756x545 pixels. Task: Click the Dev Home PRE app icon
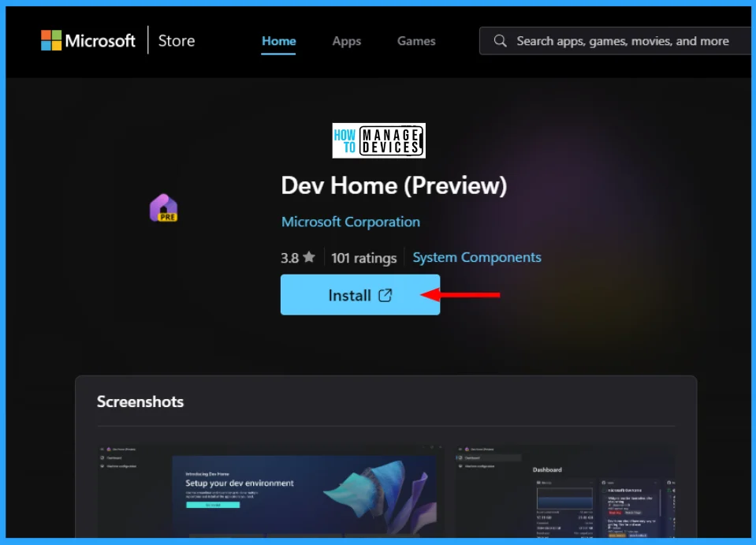(163, 208)
